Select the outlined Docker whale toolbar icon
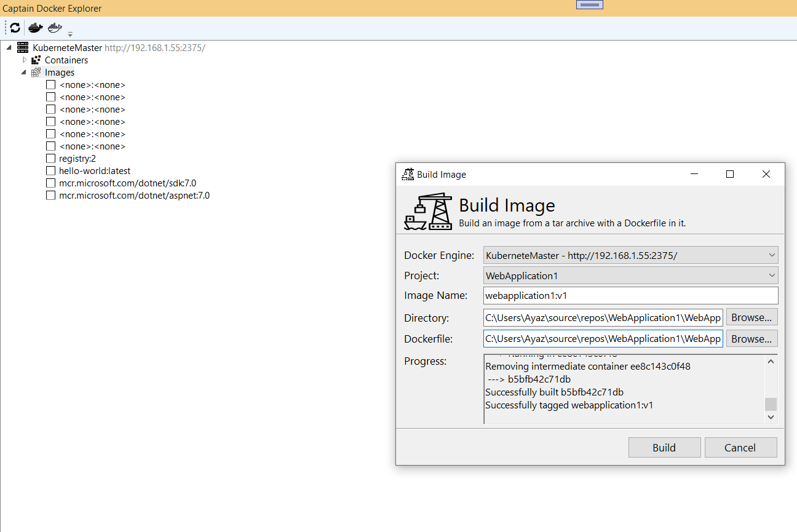Image resolution: width=797 pixels, height=532 pixels. coord(54,27)
